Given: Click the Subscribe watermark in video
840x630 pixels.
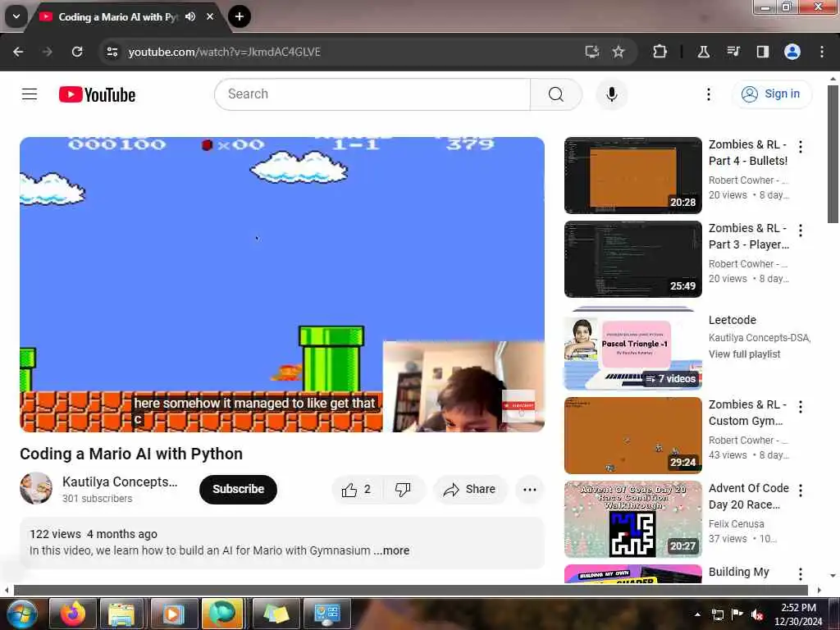Looking at the screenshot, I should pyautogui.click(x=518, y=406).
